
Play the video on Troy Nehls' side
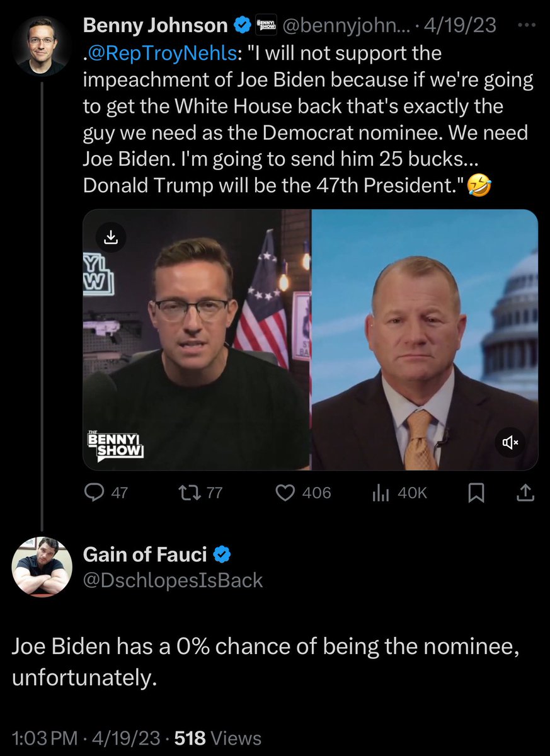click(x=425, y=340)
